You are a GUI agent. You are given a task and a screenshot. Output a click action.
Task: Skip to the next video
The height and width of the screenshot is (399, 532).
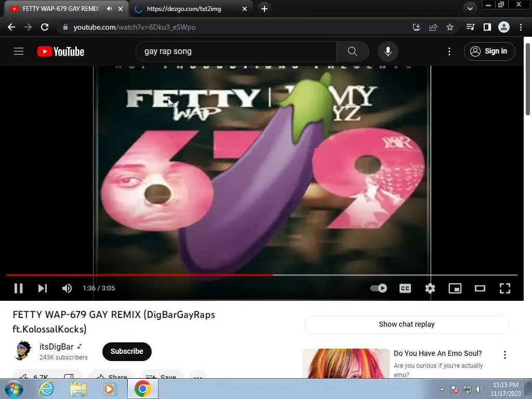click(x=43, y=288)
